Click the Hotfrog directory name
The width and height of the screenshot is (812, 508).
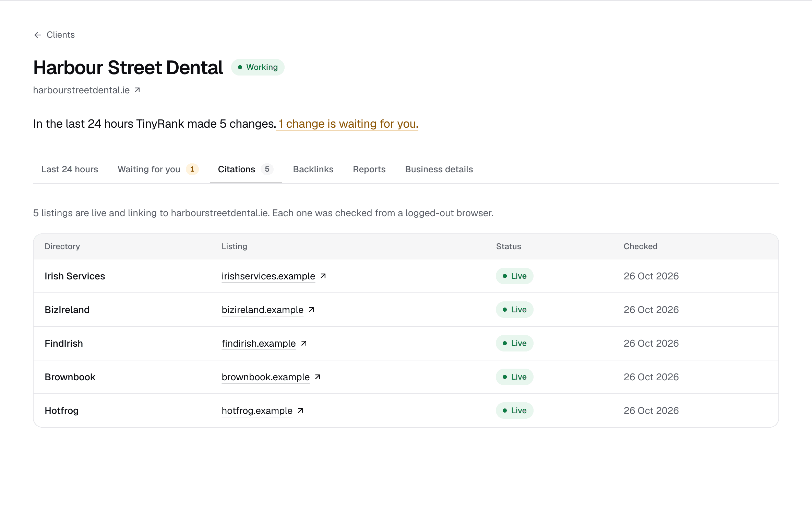pos(62,411)
